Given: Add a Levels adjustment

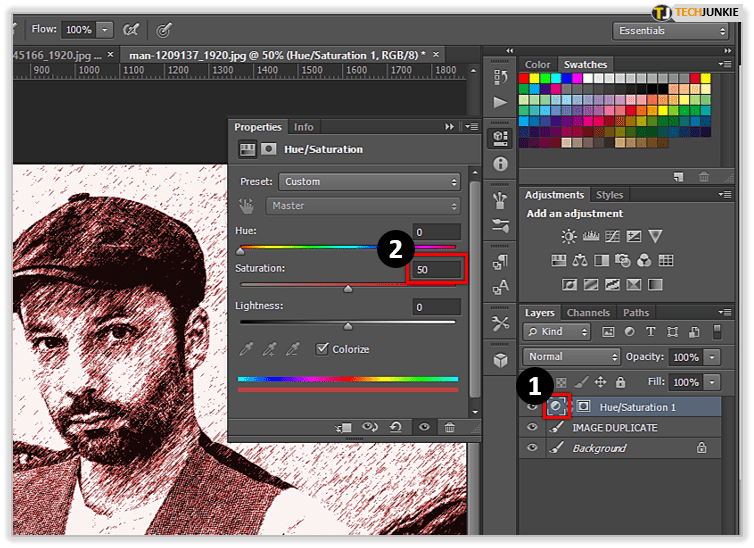Looking at the screenshot, I should pos(590,237).
